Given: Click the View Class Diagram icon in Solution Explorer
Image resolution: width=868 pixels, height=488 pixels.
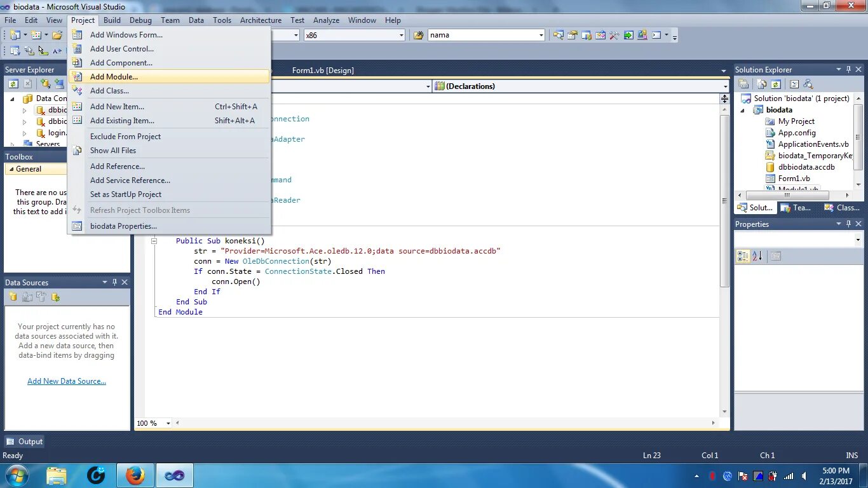Looking at the screenshot, I should tap(808, 84).
